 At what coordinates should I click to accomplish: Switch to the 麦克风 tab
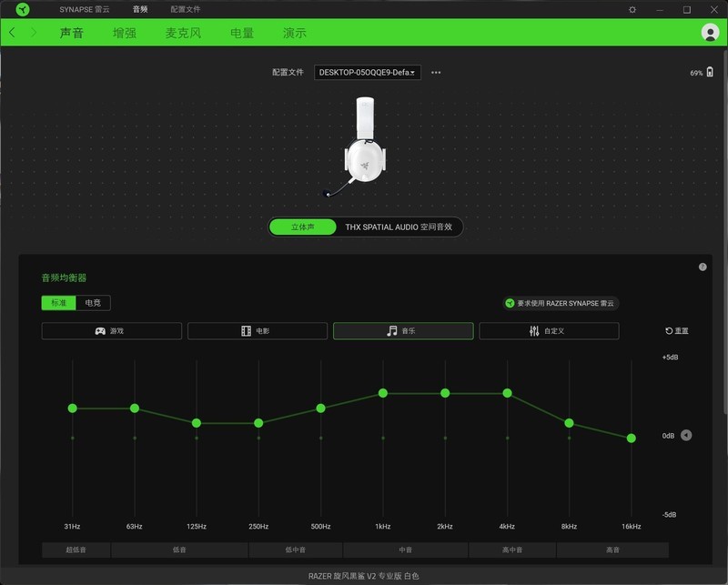point(183,33)
